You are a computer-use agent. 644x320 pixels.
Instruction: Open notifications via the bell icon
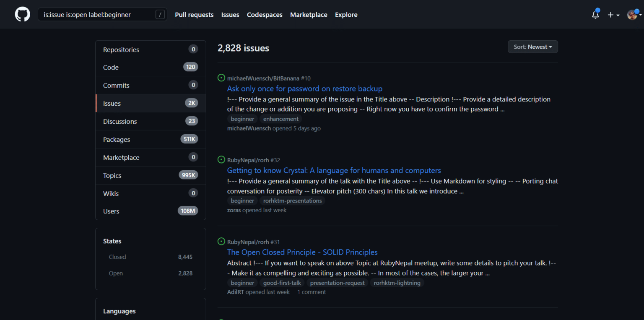pos(595,14)
